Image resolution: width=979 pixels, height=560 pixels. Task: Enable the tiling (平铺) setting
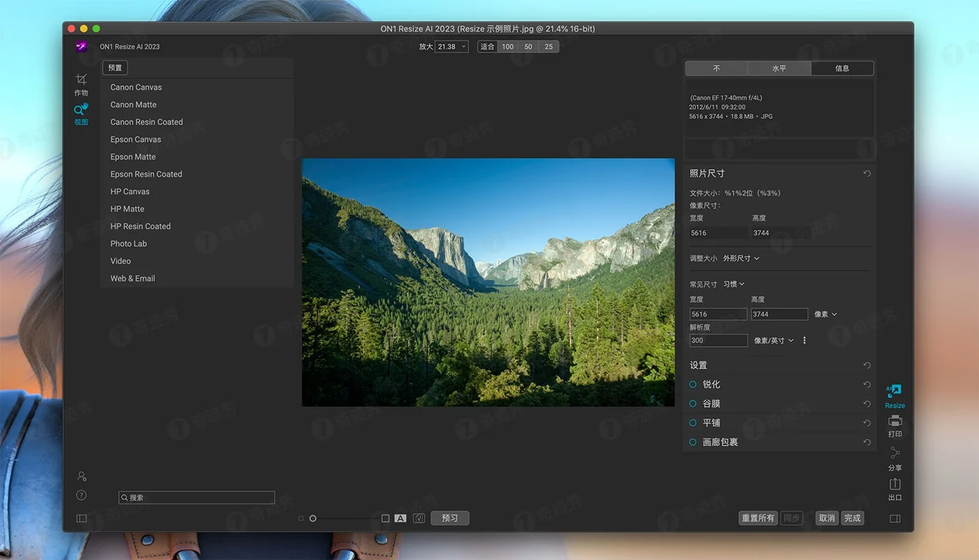tap(693, 423)
